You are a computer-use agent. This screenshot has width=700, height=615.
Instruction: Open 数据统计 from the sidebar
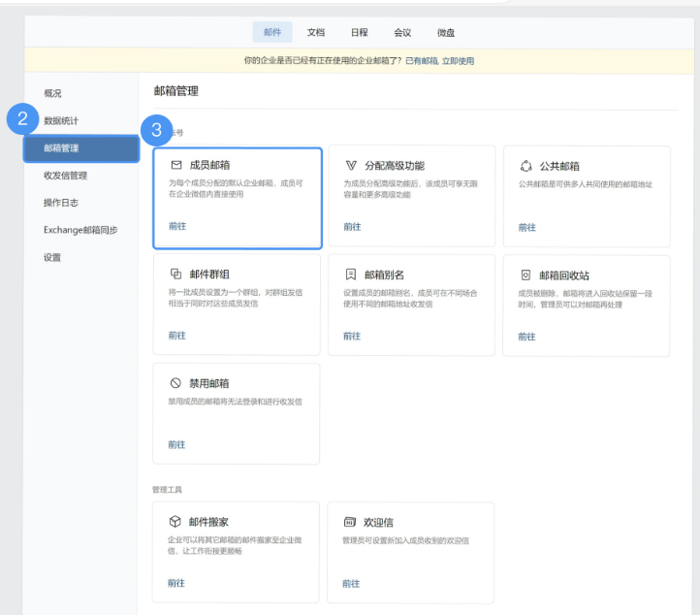(x=61, y=121)
